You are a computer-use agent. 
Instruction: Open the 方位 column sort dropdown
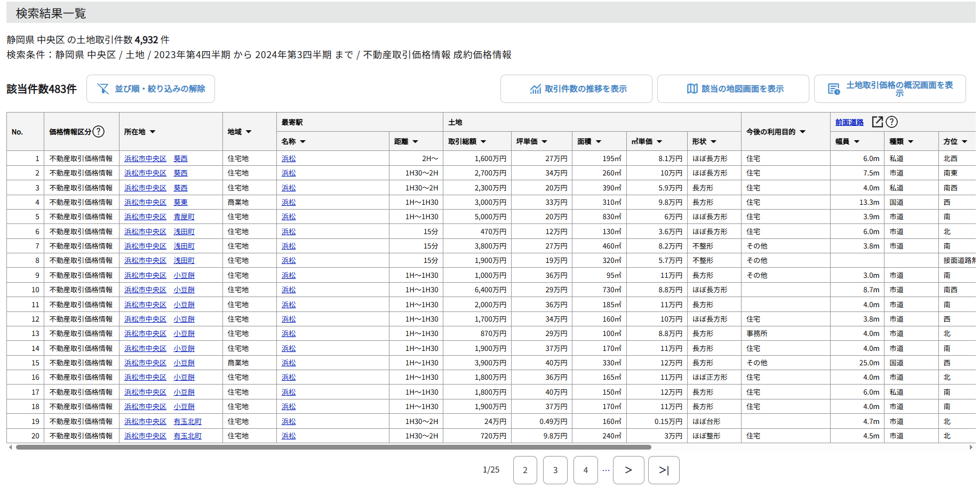tap(965, 141)
